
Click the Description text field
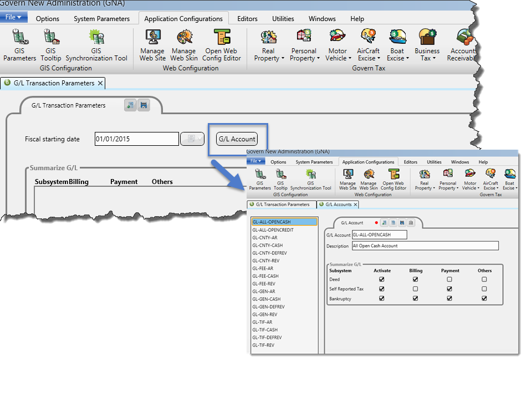click(425, 246)
